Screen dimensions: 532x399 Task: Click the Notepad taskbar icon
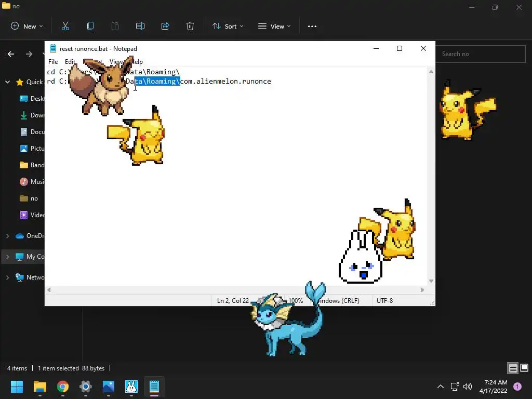154,387
